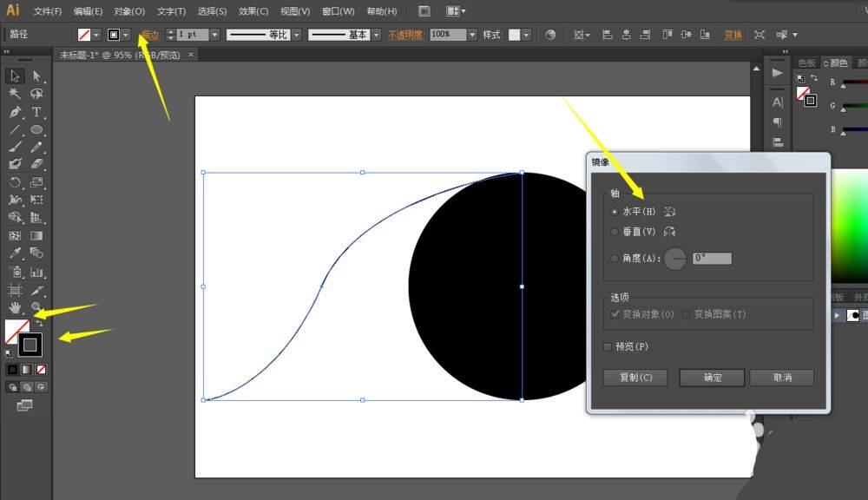Choose the Ellipse shape tool

pyautogui.click(x=36, y=129)
